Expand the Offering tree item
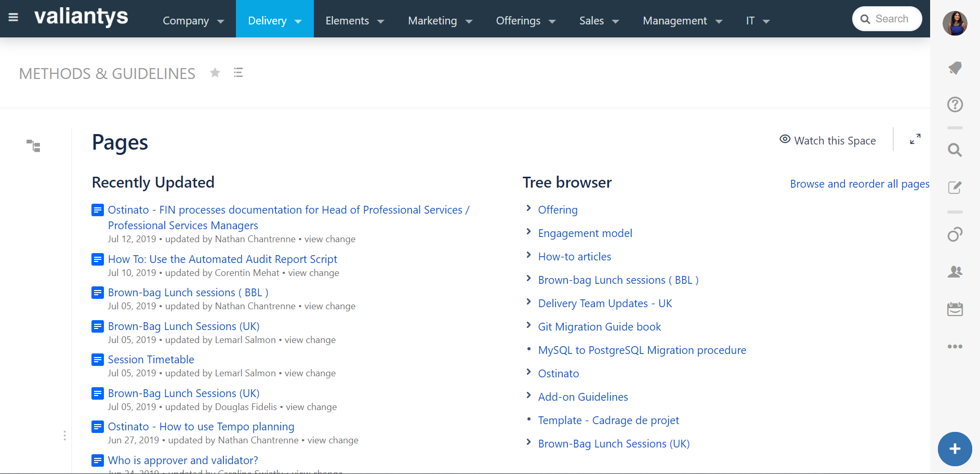Viewport: 980px width, 474px height. coord(528,208)
